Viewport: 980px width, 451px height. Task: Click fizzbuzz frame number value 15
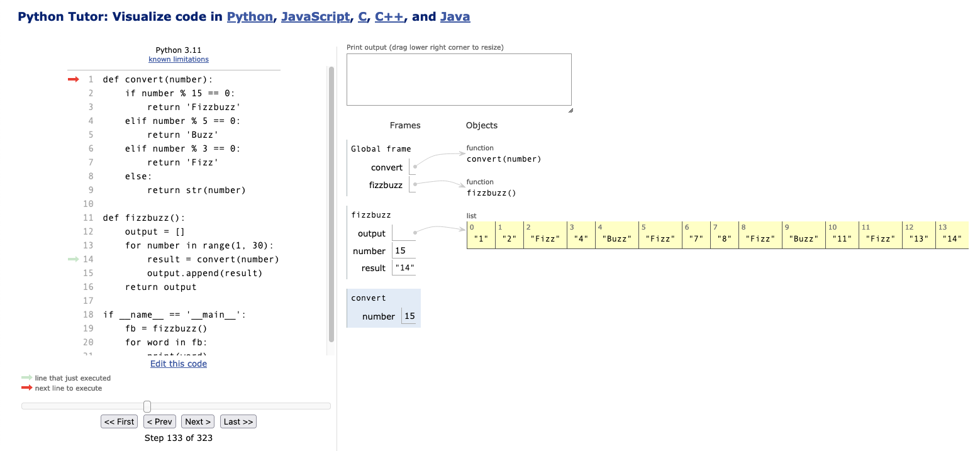(399, 251)
